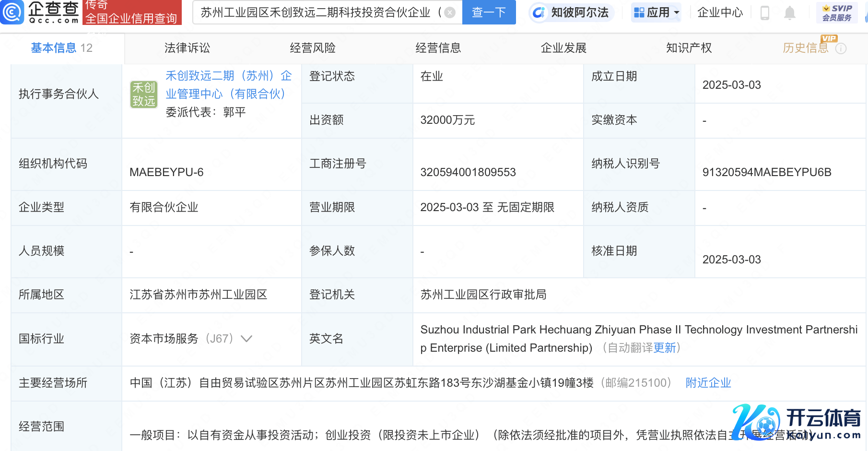Click into the company name search field

click(x=317, y=12)
